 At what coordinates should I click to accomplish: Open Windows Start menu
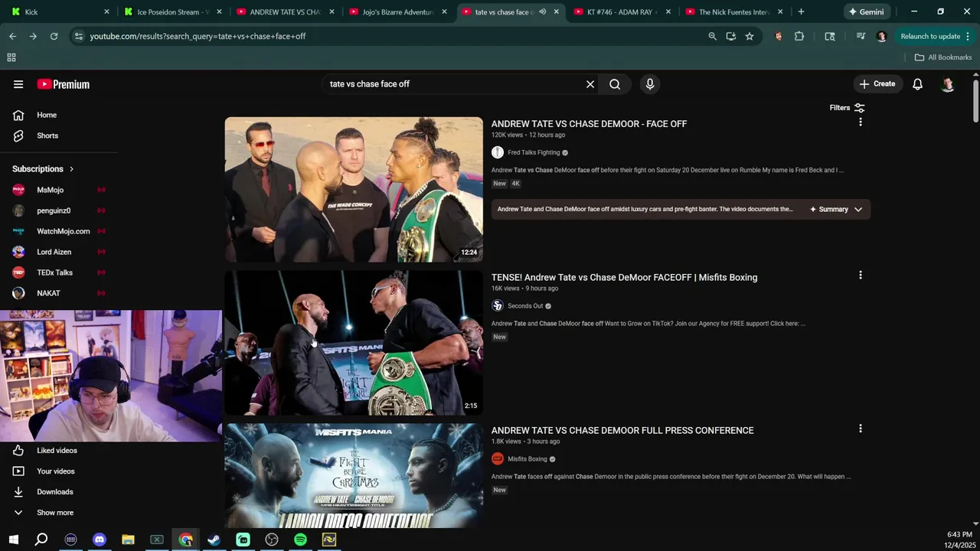(14, 540)
